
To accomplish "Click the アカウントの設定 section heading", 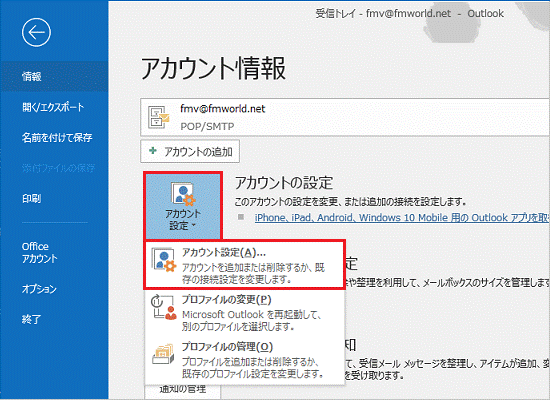I will pos(284,182).
